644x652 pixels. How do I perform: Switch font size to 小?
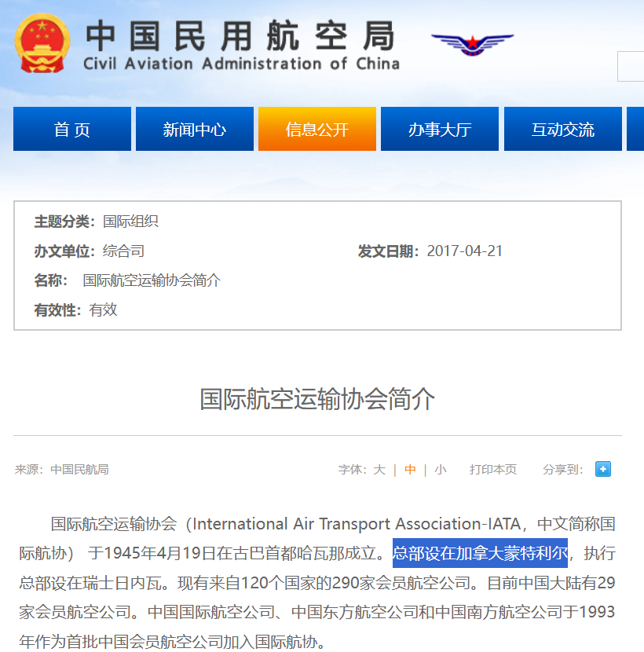click(440, 470)
